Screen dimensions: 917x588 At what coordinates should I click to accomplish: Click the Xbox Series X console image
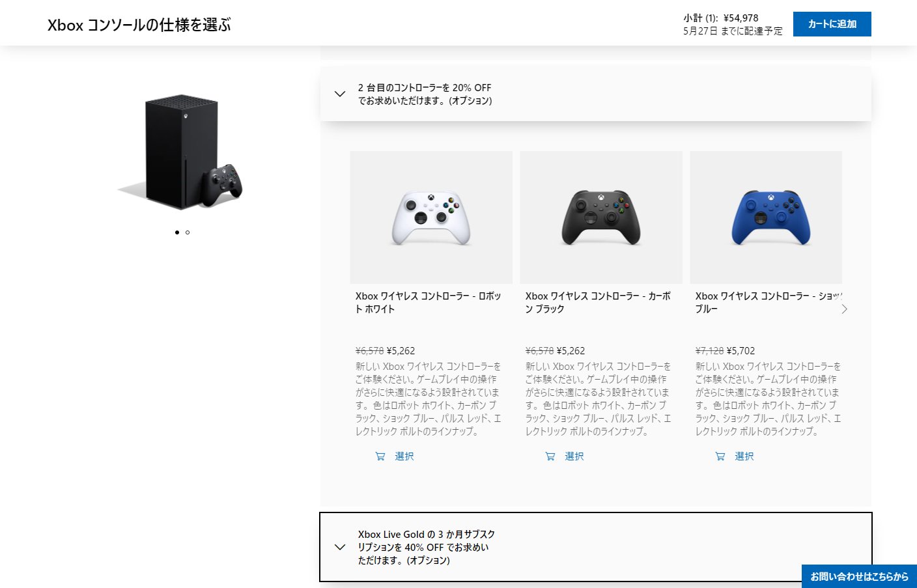click(181, 152)
